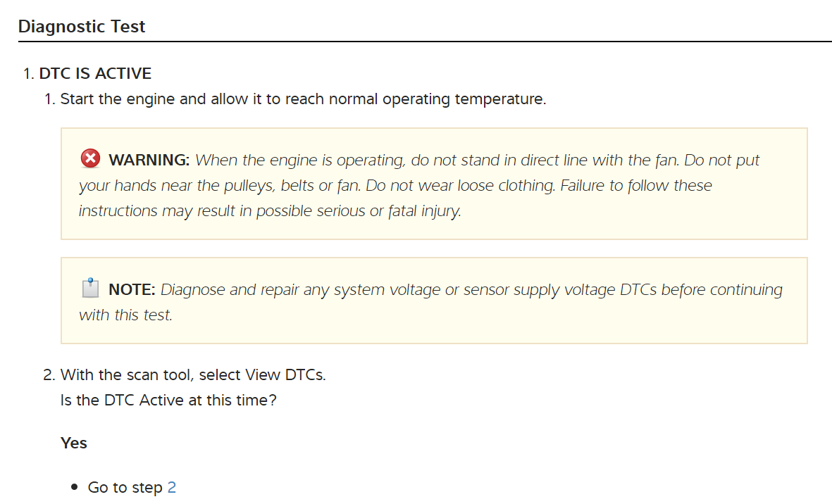This screenshot has height=504, width=832.
Task: Click the 'Diagnose and repair' note sentence
Action: coord(471,290)
